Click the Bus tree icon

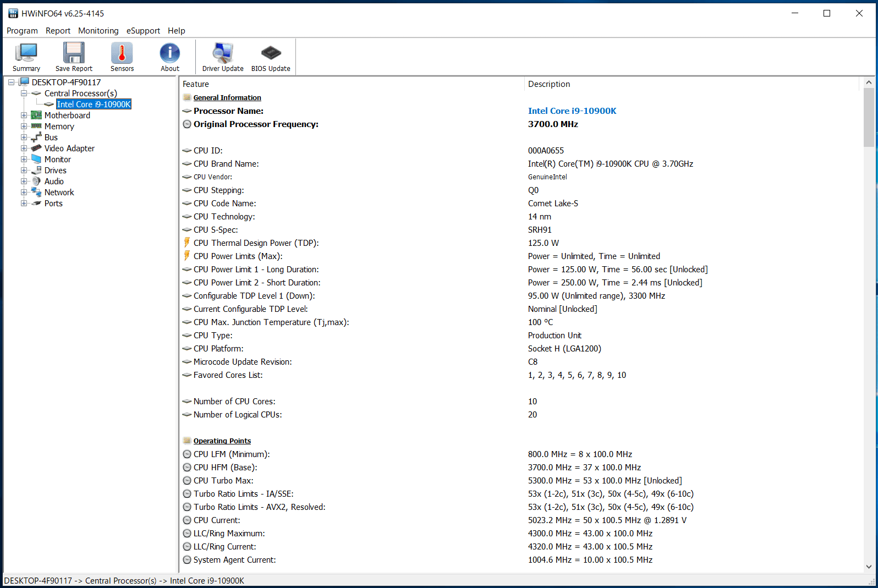[36, 137]
